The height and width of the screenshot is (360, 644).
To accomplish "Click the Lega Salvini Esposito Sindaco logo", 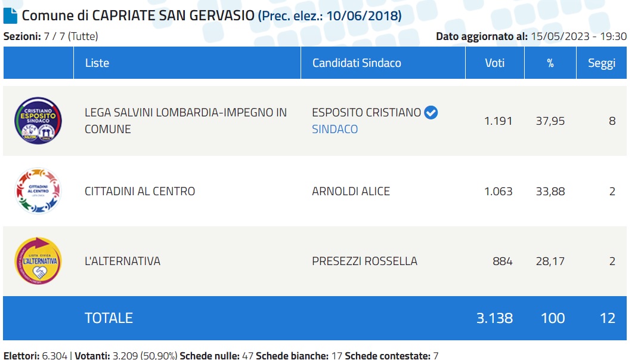I will point(38,121).
